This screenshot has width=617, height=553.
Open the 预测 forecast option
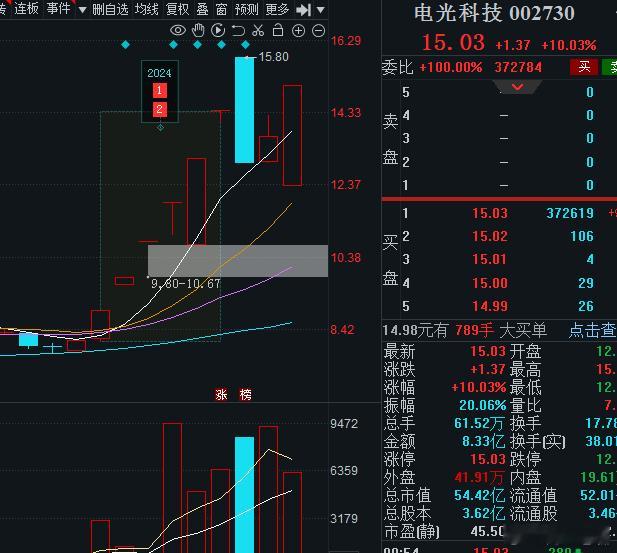(246, 9)
